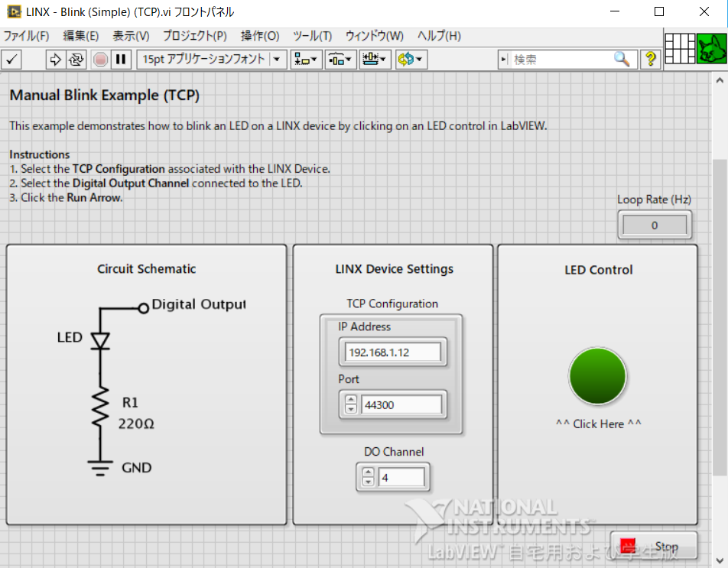Increment the Port value stepper
This screenshot has height=568, width=728.
(351, 400)
